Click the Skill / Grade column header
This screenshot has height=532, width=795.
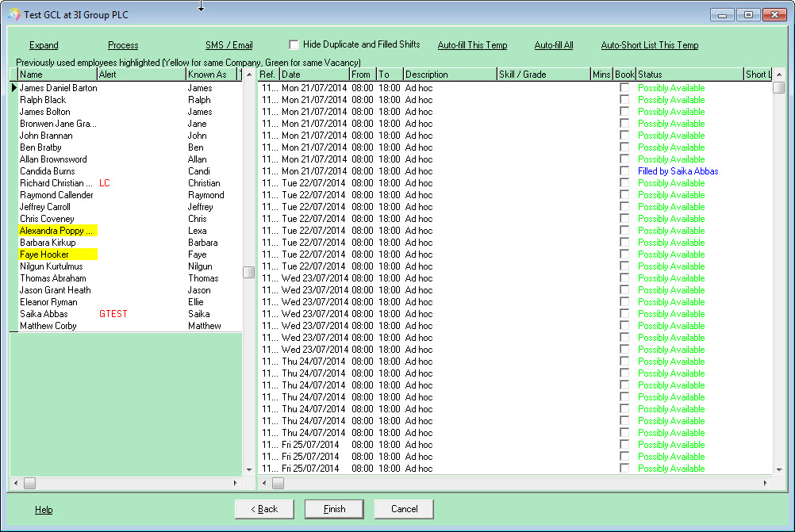[x=543, y=75]
